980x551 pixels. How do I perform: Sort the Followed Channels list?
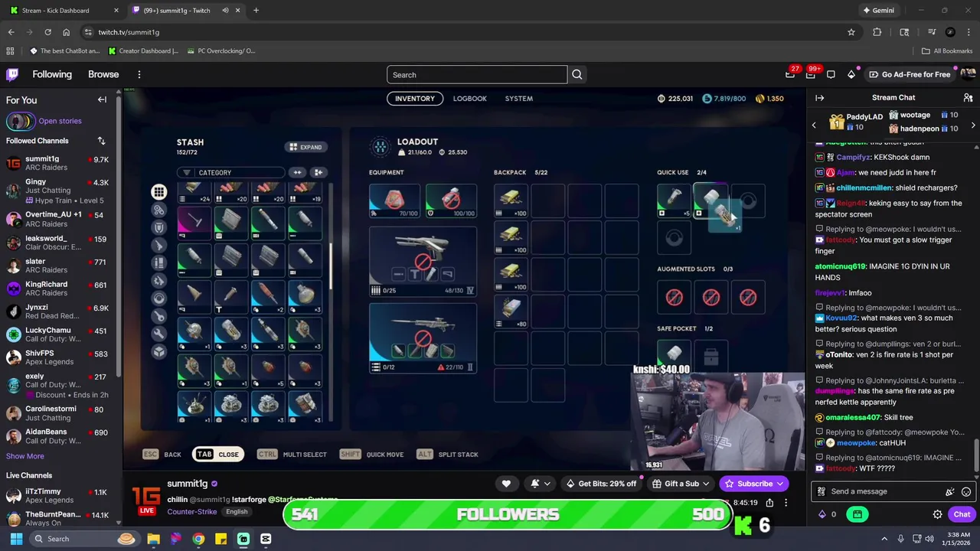[x=101, y=141]
